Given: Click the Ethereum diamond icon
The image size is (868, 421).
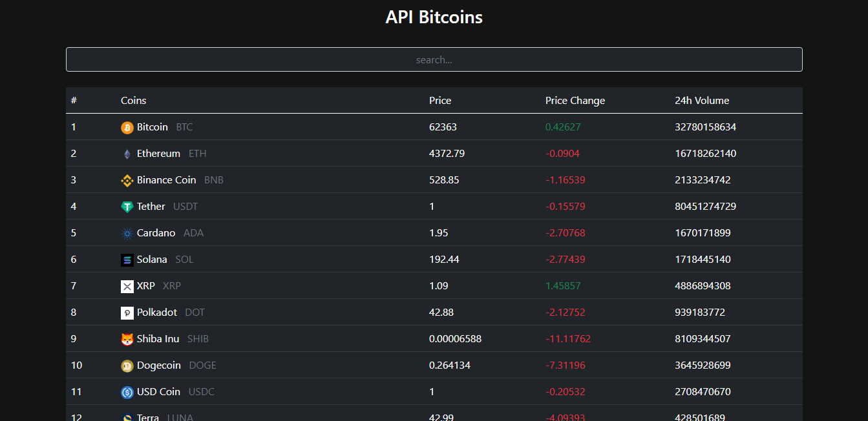Looking at the screenshot, I should point(127,154).
